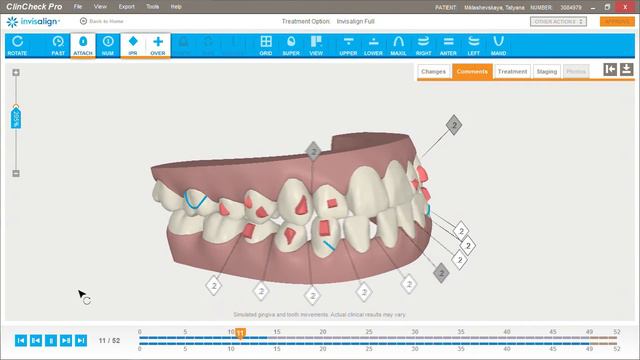This screenshot has height=360, width=640.
Task: Click the download panel icon
Action: click(x=627, y=69)
